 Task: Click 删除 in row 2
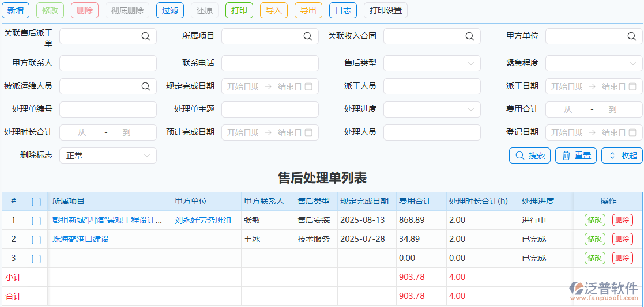click(x=623, y=239)
